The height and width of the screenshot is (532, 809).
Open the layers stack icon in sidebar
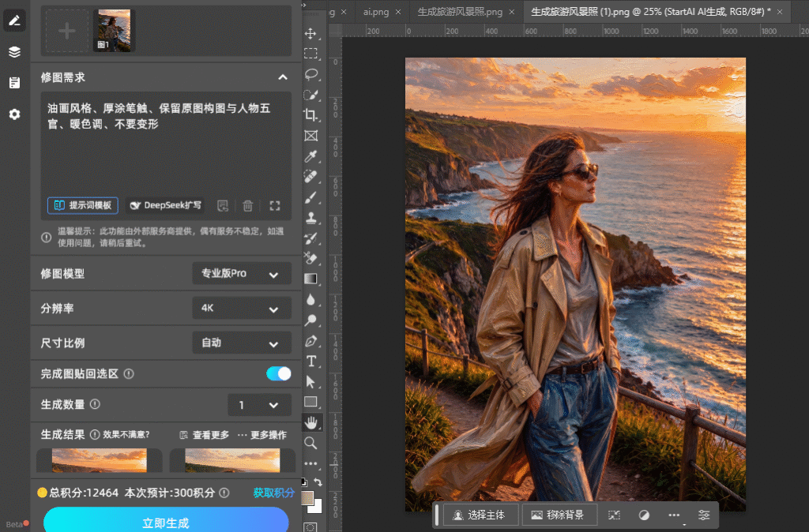point(14,52)
